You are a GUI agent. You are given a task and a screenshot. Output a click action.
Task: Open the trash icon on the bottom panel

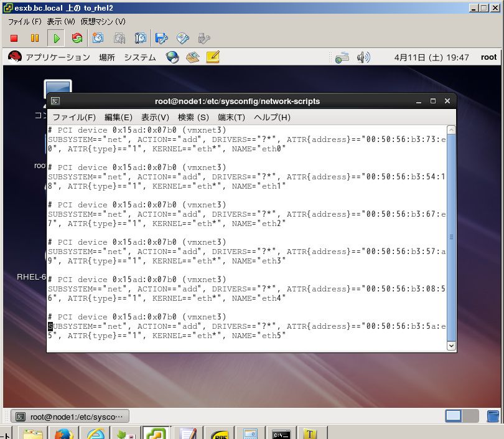(493, 416)
